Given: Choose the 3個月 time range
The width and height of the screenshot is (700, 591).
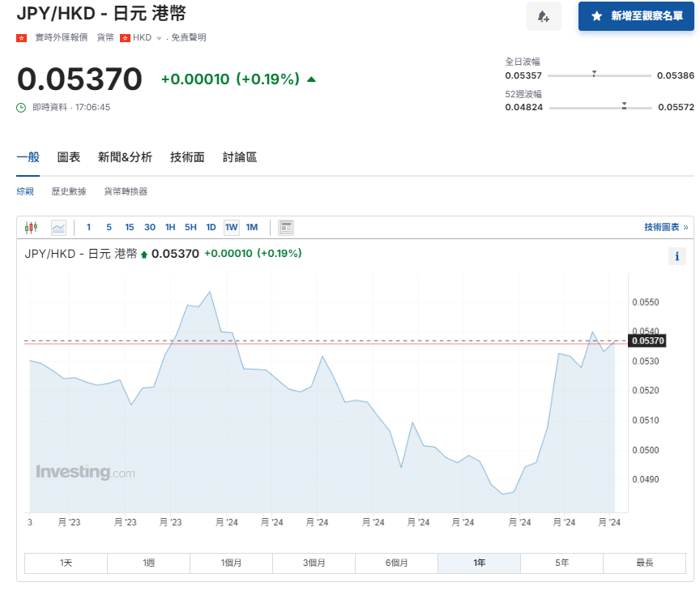Looking at the screenshot, I should (x=314, y=563).
